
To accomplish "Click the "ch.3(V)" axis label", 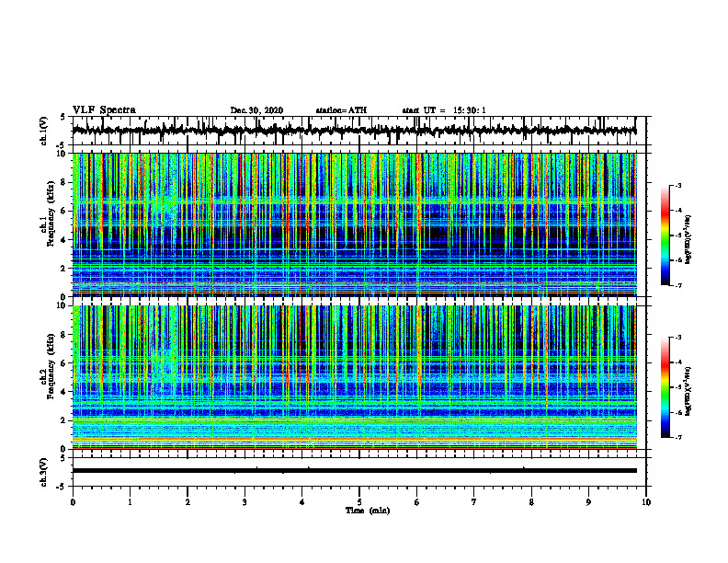I will [44, 472].
